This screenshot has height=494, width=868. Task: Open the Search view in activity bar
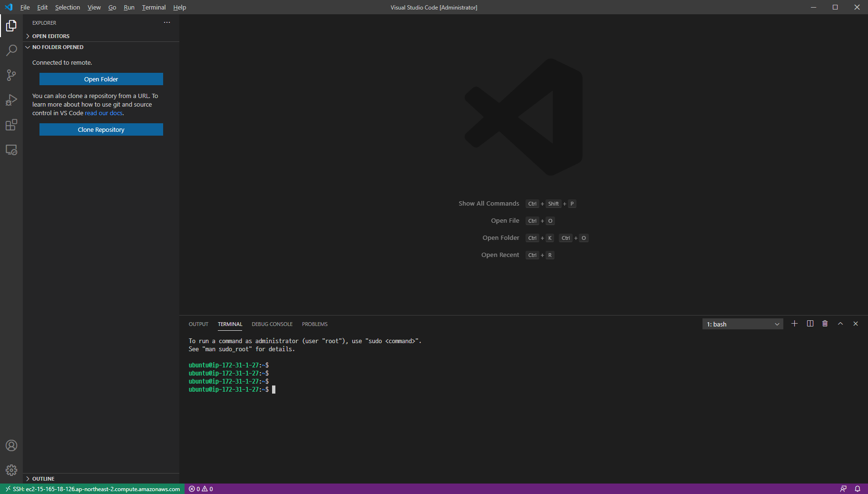point(11,50)
